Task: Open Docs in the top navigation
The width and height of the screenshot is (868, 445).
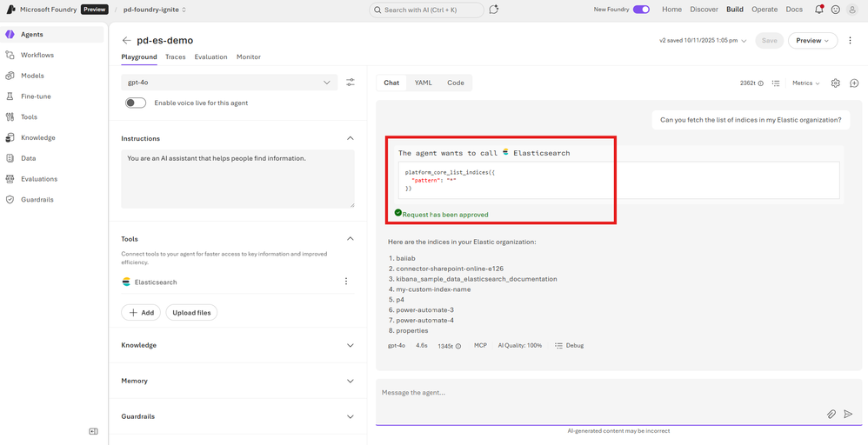Action: tap(794, 10)
